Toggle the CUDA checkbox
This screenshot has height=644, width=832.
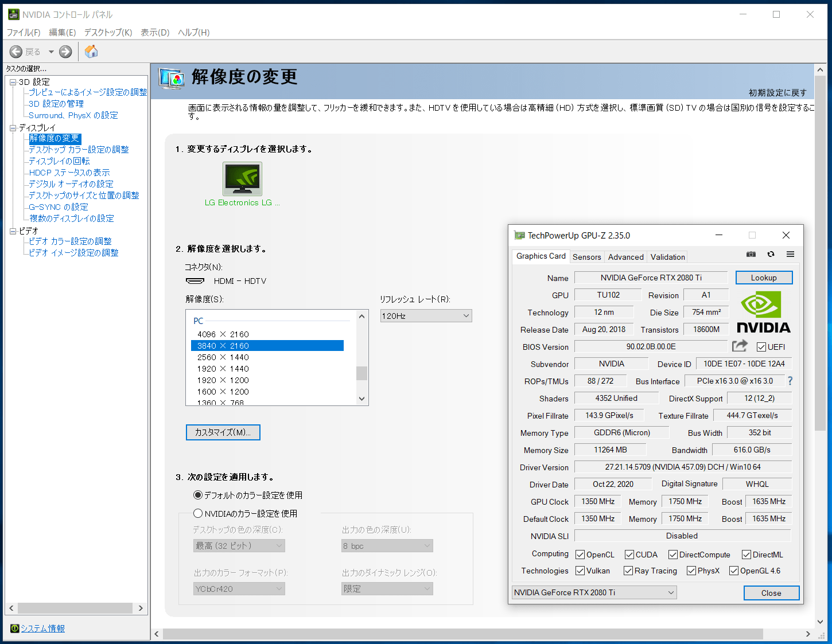point(629,555)
